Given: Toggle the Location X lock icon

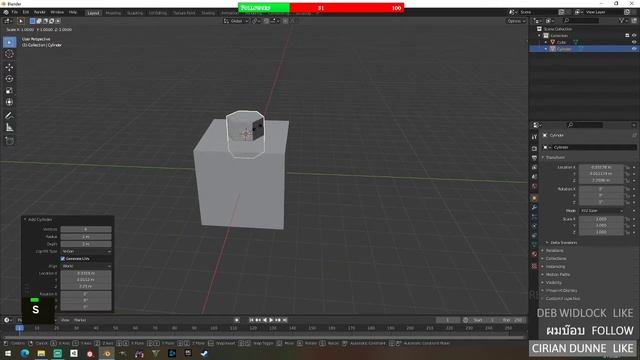Looking at the screenshot, I should (x=627, y=167).
